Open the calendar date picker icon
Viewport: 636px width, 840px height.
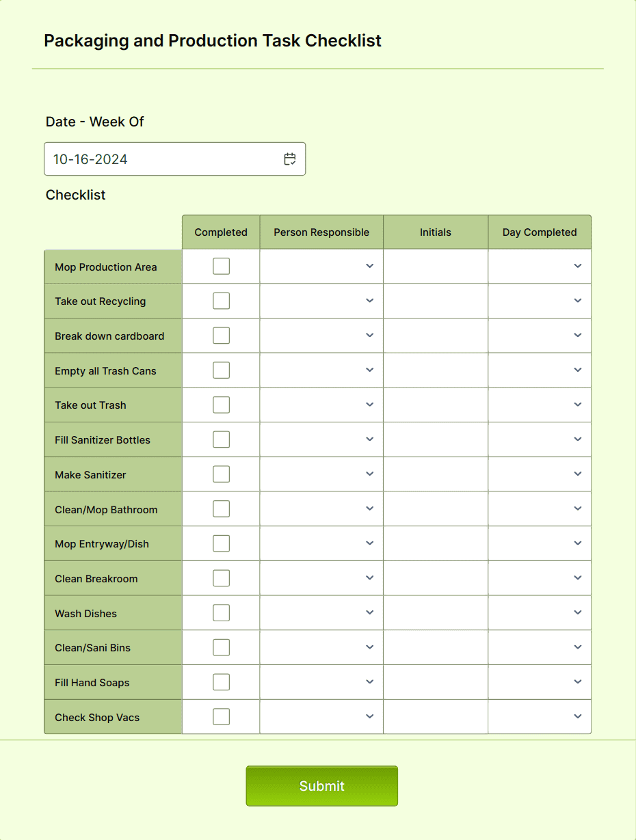(x=289, y=159)
